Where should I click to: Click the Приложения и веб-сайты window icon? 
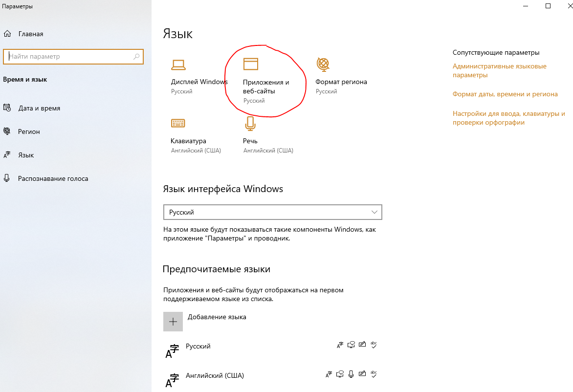(251, 64)
